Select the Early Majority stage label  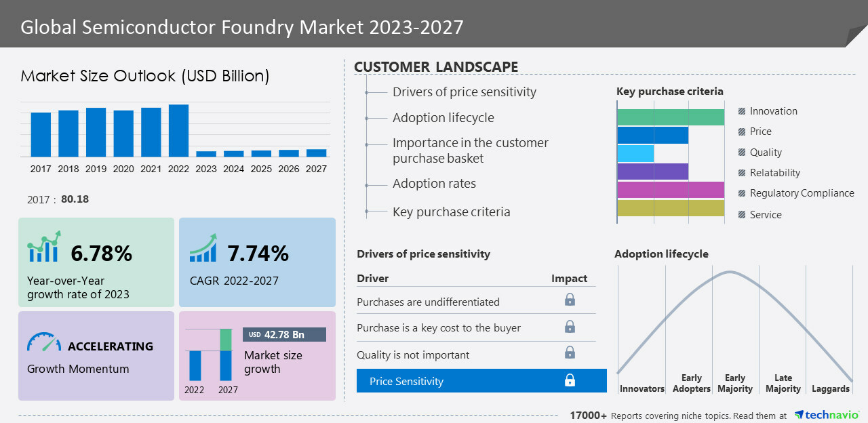[735, 383]
